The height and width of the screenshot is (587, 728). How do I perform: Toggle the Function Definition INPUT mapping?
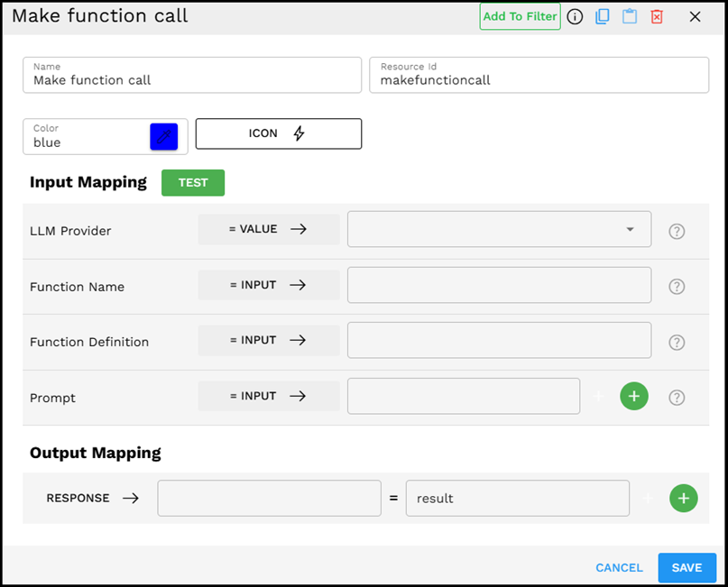click(x=268, y=340)
